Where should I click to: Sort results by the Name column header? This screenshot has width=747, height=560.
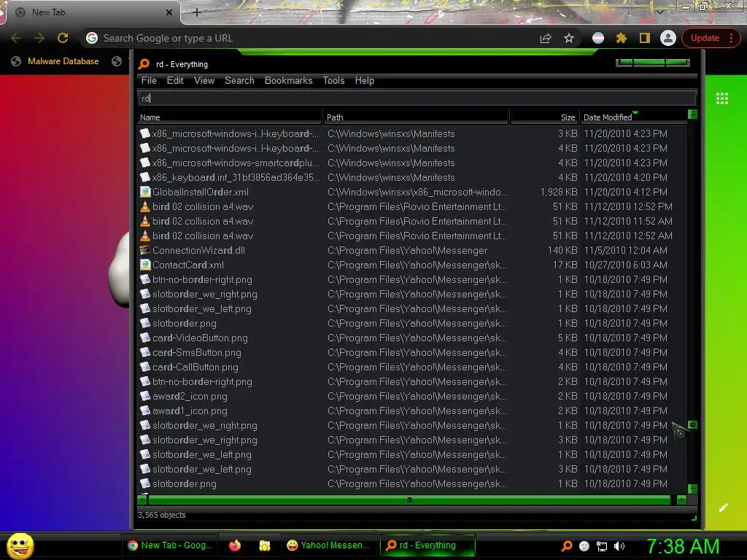coord(230,117)
